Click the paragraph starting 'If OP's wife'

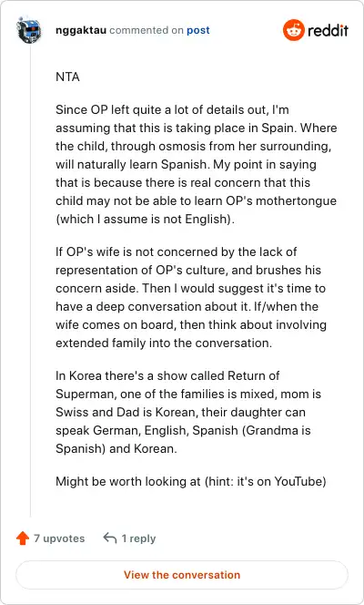(191, 297)
